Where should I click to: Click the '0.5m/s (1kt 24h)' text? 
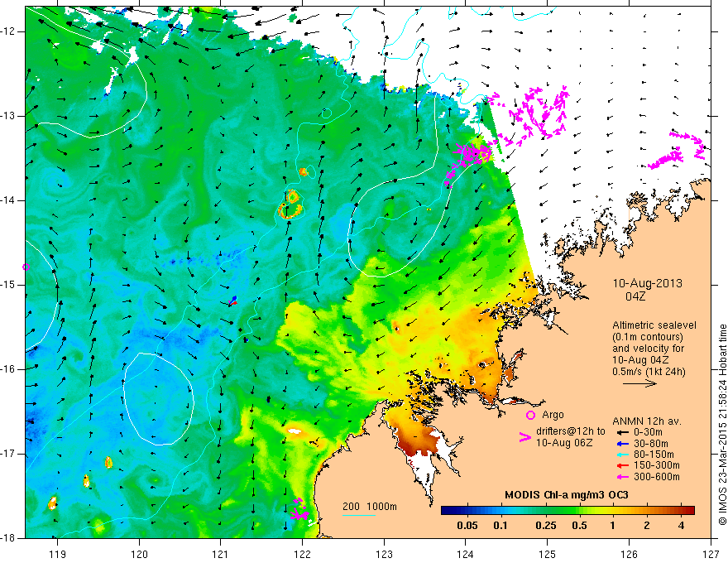click(x=649, y=371)
